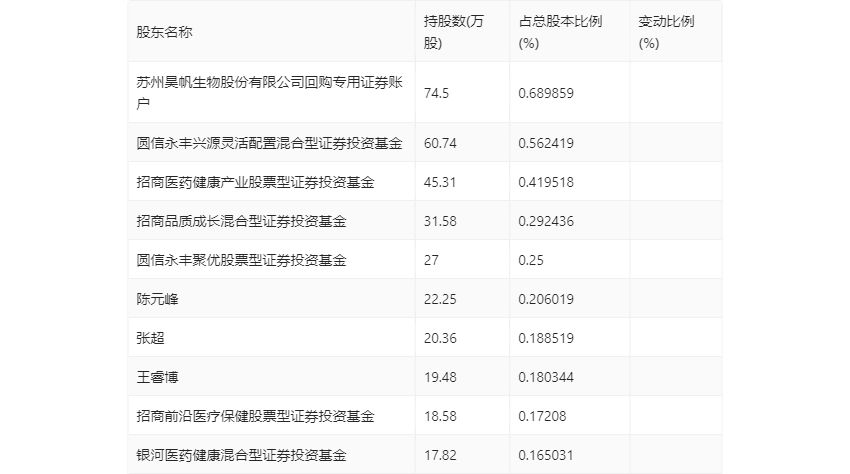Select the 45.31 shareholding value
Image resolution: width=850 pixels, height=474 pixels.
click(x=440, y=182)
